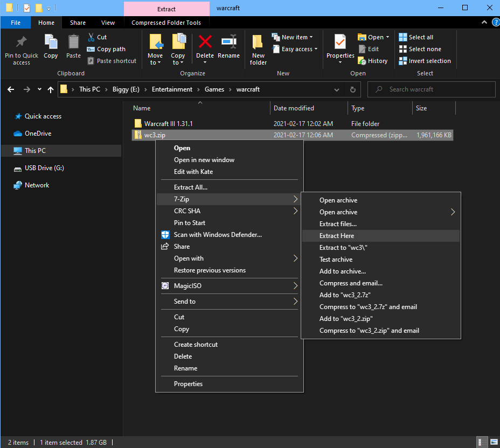Open the File tab
Screen dimensions: 500x448
click(x=16, y=23)
